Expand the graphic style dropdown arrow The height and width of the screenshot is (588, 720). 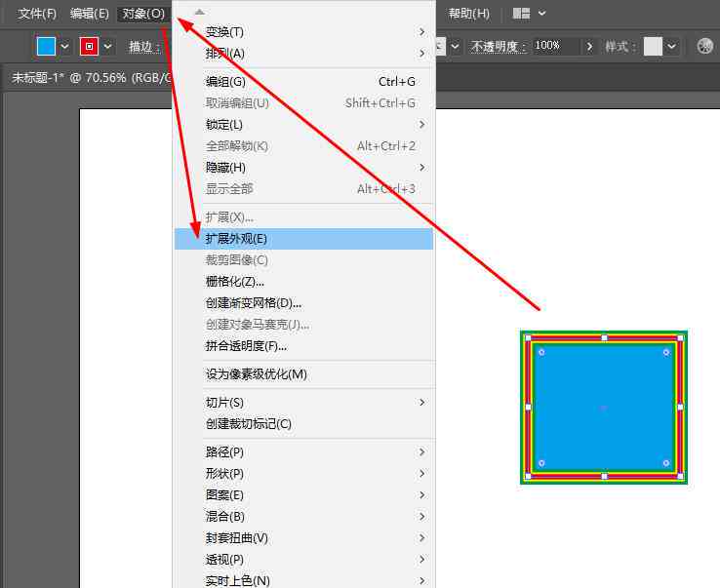(672, 47)
